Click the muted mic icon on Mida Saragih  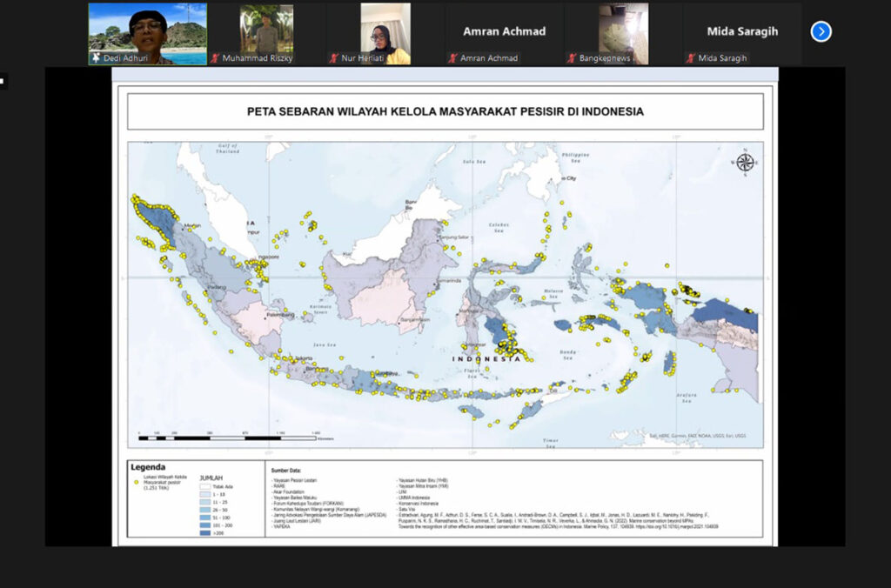(x=691, y=58)
